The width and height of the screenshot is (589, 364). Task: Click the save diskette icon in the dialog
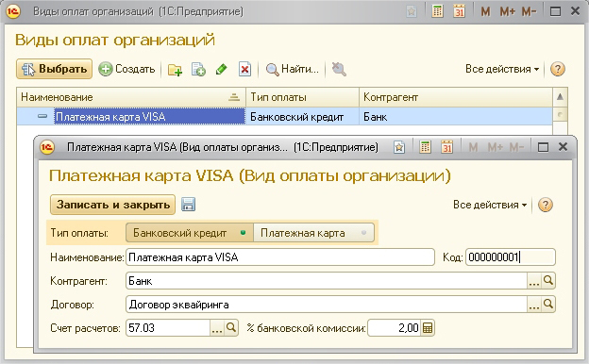(188, 205)
